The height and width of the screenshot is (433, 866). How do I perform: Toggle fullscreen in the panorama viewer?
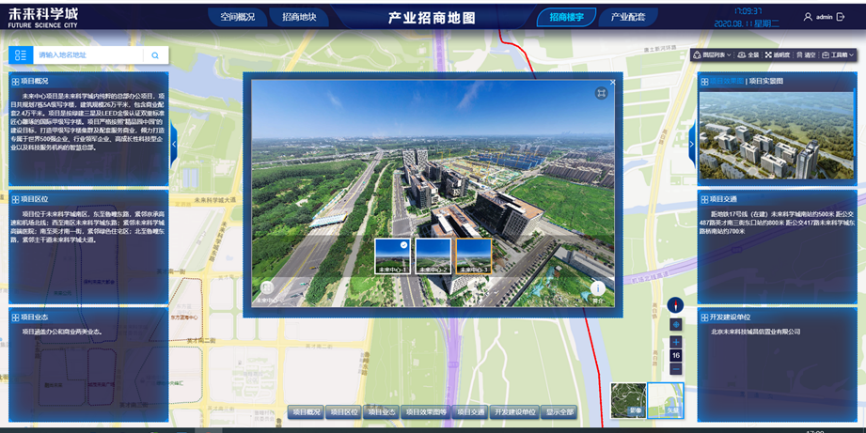tap(601, 93)
